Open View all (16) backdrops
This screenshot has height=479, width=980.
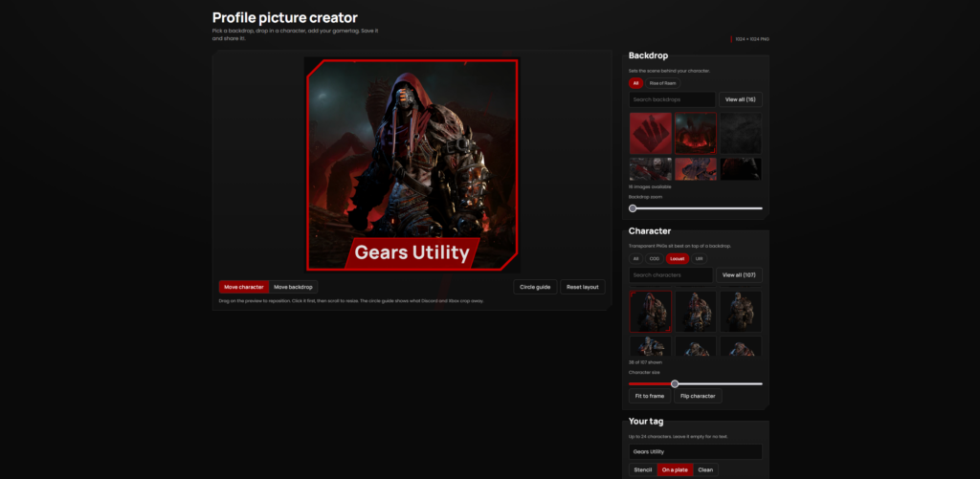tap(741, 99)
